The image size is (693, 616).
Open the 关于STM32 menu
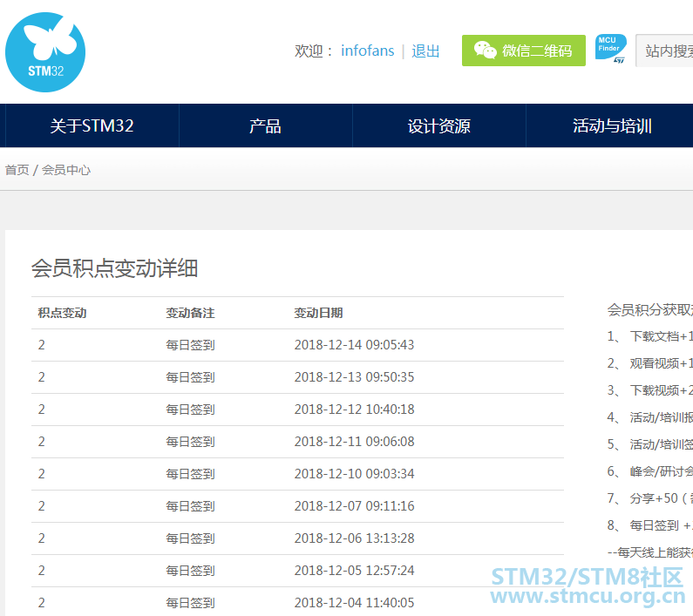[92, 126]
